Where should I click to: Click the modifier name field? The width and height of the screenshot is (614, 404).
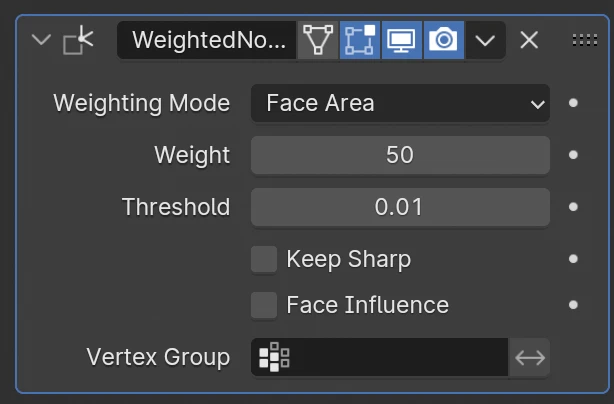click(x=208, y=40)
